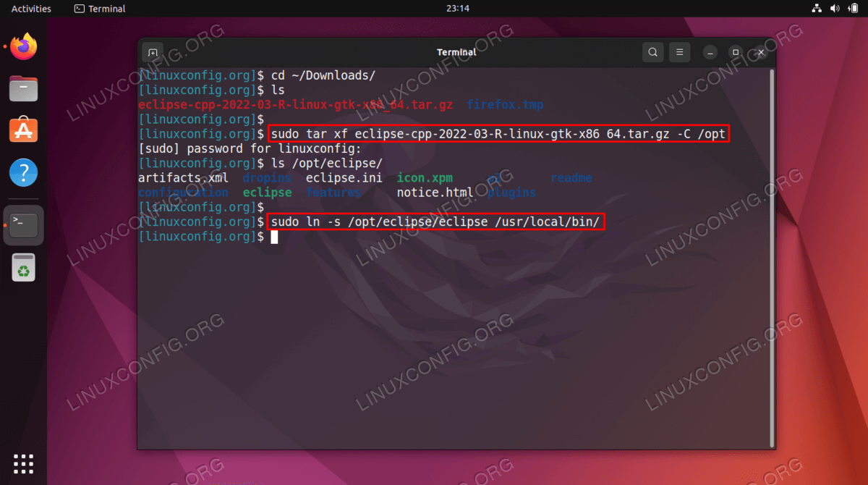Image resolution: width=868 pixels, height=485 pixels.
Task: Open the clock showing 23:14
Action: coord(458,9)
